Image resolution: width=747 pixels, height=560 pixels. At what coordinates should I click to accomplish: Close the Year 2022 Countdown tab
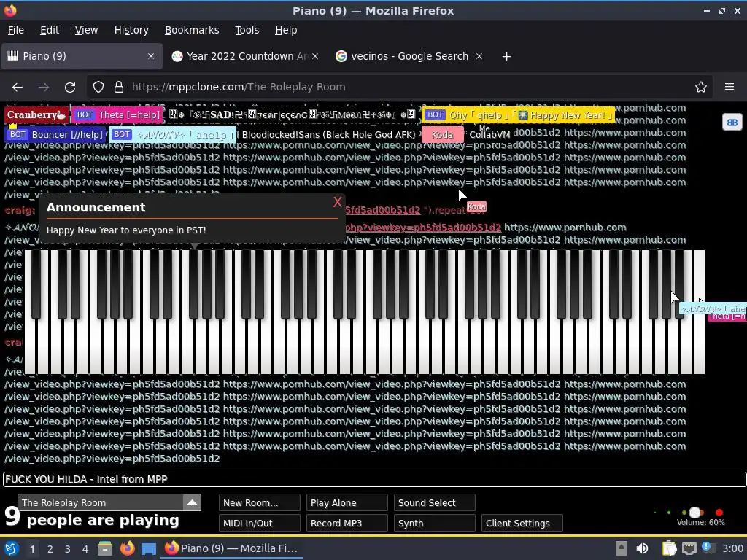[315, 56]
